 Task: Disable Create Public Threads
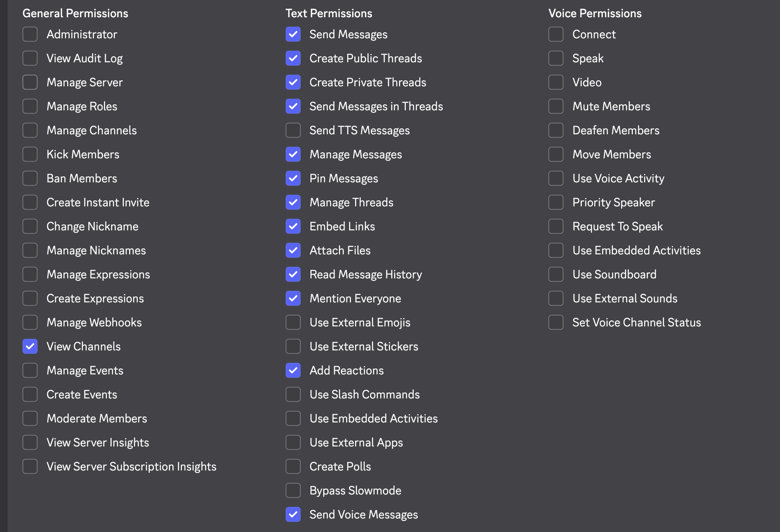point(293,58)
